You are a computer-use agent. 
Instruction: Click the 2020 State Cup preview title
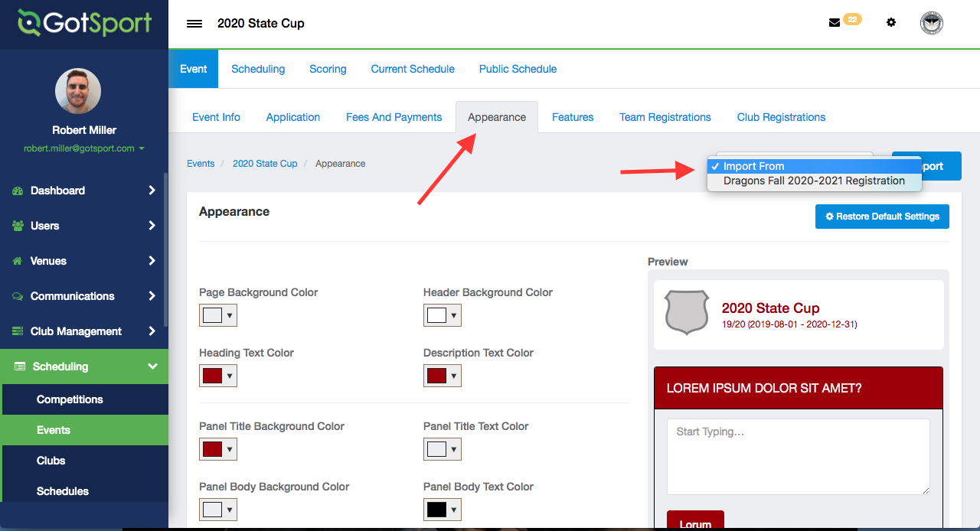click(x=770, y=308)
